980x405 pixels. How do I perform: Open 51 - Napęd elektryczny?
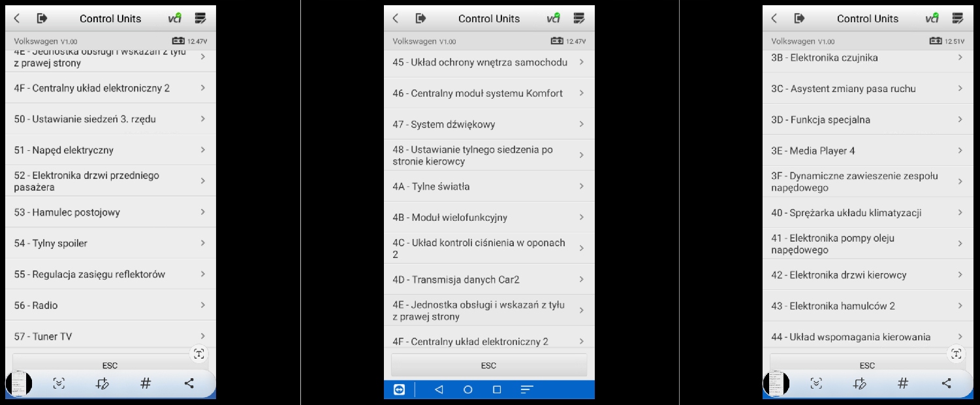click(x=110, y=150)
